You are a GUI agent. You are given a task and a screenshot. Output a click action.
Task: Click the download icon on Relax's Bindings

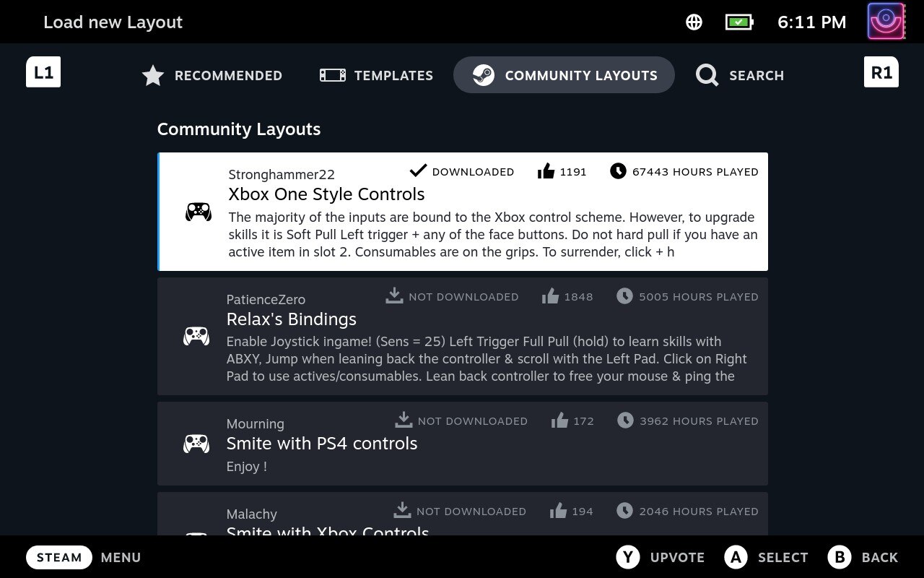[x=394, y=296]
